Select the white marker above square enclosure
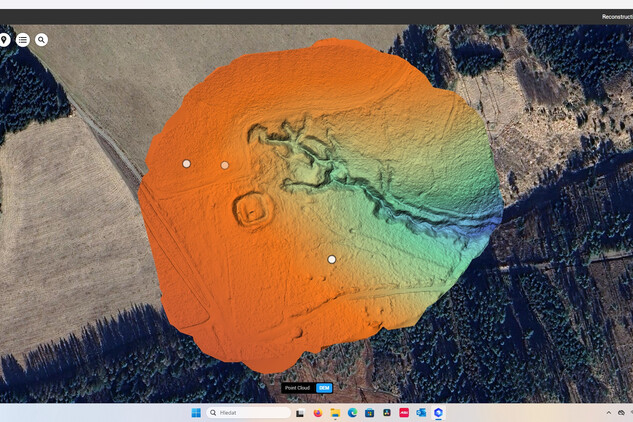This screenshot has height=422, width=633. point(225,165)
